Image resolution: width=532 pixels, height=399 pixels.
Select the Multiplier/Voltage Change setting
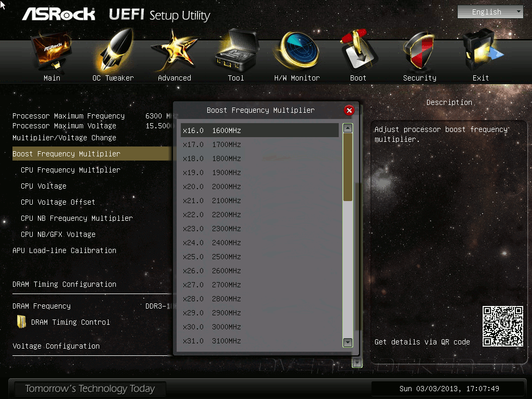pos(64,138)
